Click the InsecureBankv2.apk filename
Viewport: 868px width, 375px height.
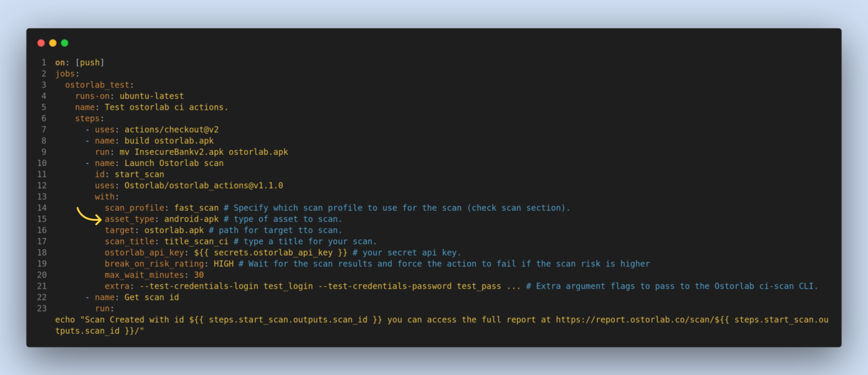pyautogui.click(x=179, y=152)
